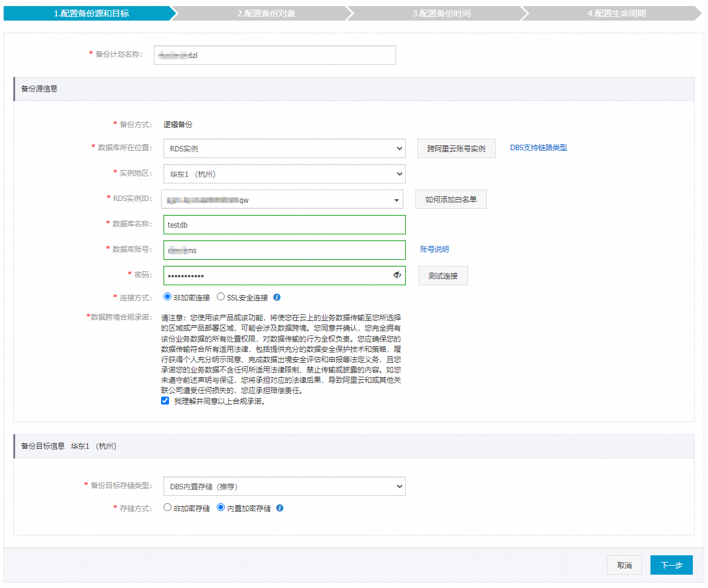Open 账号说明 link
The image size is (708, 588).
click(x=434, y=249)
